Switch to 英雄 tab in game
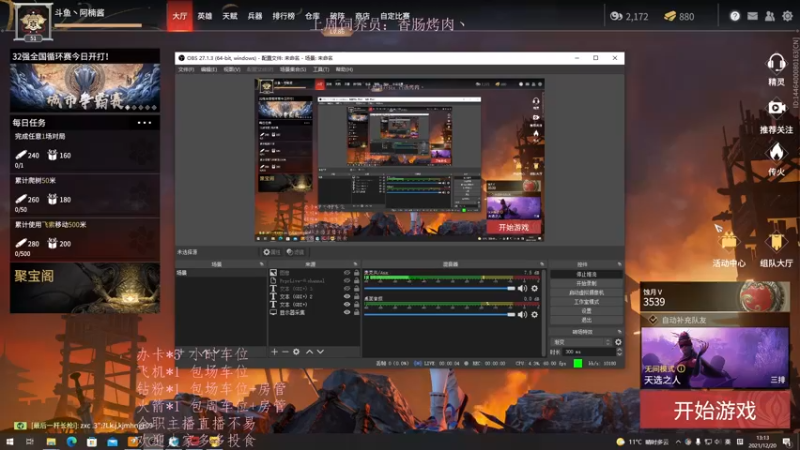 [x=205, y=16]
